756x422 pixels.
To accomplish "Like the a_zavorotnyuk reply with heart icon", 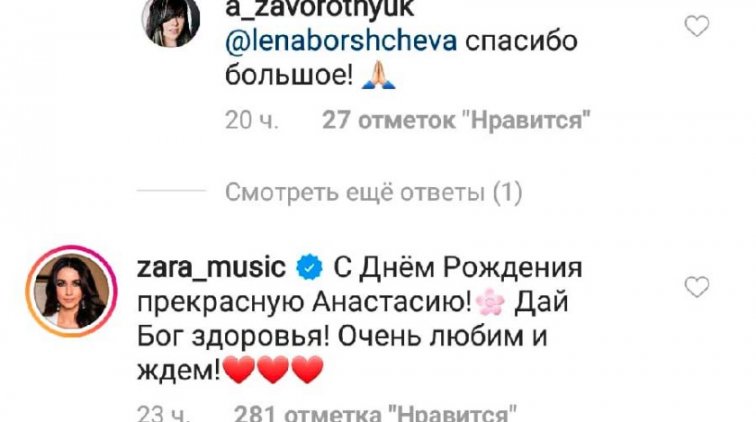I will pos(697,26).
